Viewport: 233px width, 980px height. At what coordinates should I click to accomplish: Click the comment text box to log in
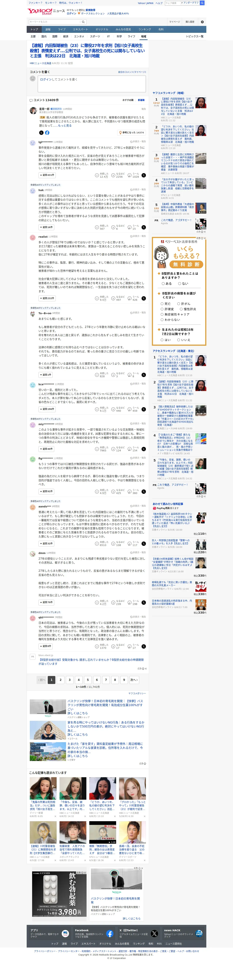coord(91,84)
